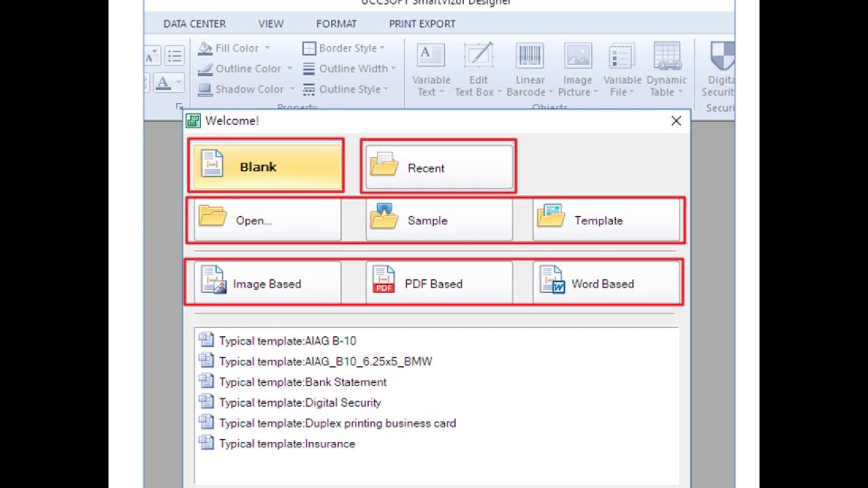The width and height of the screenshot is (868, 488).
Task: Open the font color dropdown arrow
Action: tap(179, 83)
